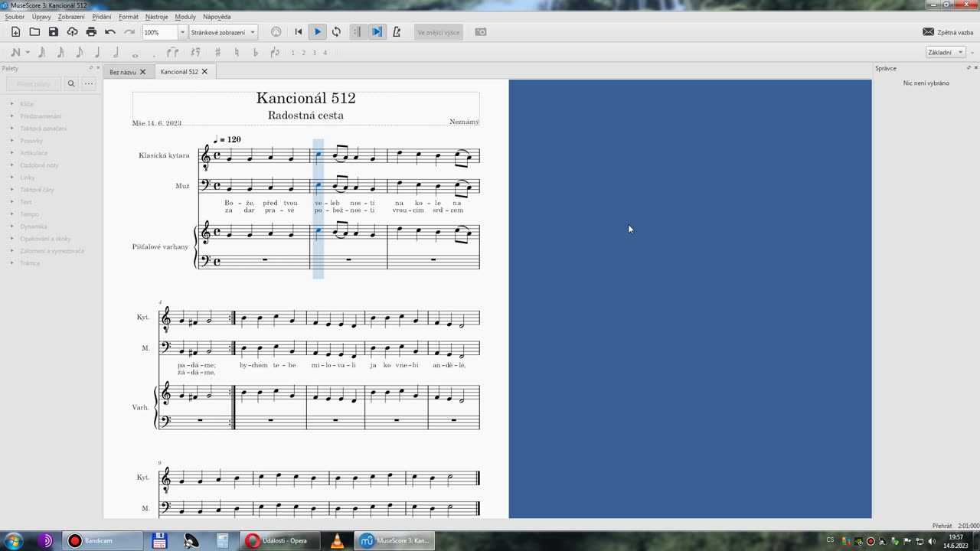This screenshot has height=551, width=980.
Task: Select the half note duration
Action: point(116,53)
